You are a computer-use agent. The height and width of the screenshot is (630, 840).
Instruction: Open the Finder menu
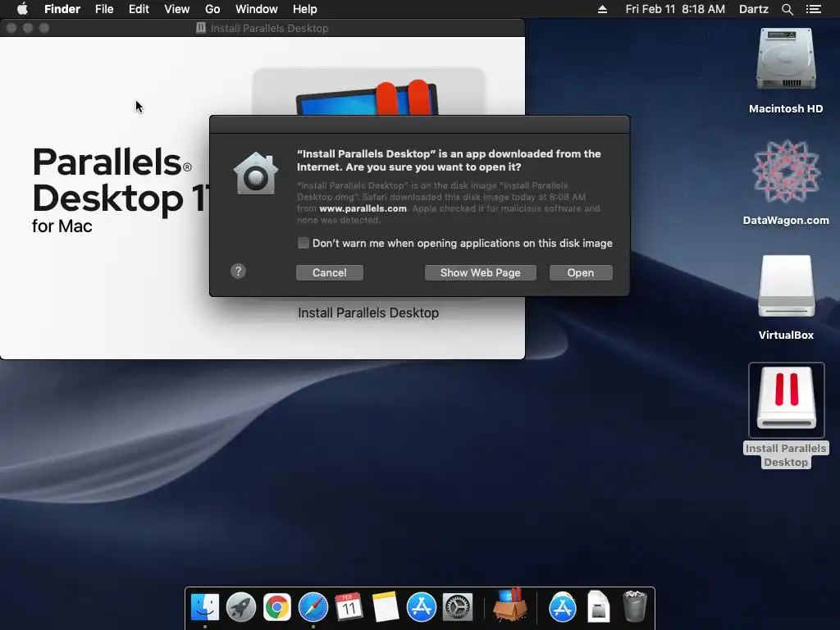pyautogui.click(x=62, y=9)
